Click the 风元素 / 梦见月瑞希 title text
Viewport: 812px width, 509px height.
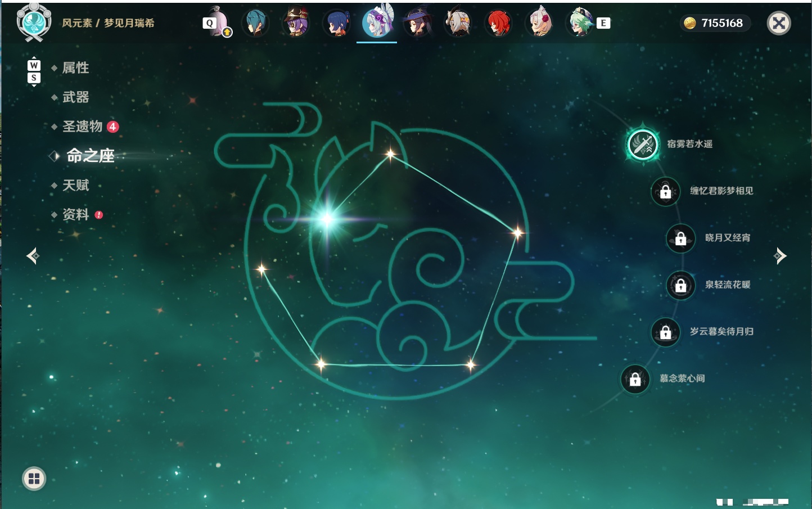(108, 23)
